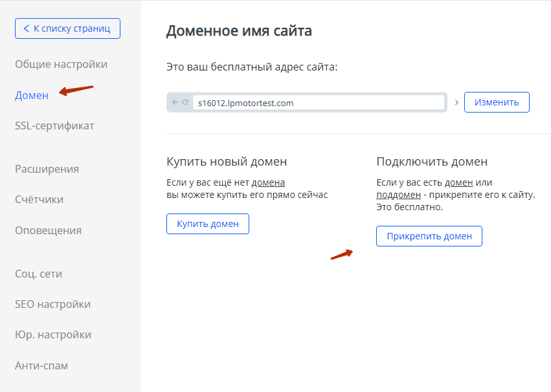Go back via К списку страниц
This screenshot has width=551, height=392.
[x=67, y=28]
